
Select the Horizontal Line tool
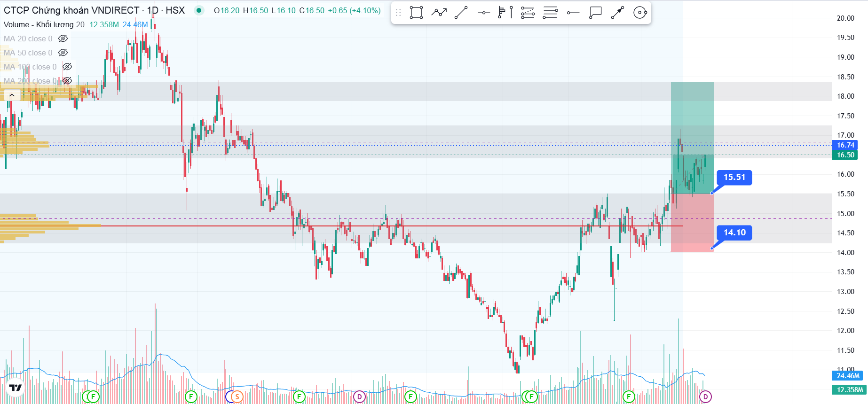coord(483,13)
